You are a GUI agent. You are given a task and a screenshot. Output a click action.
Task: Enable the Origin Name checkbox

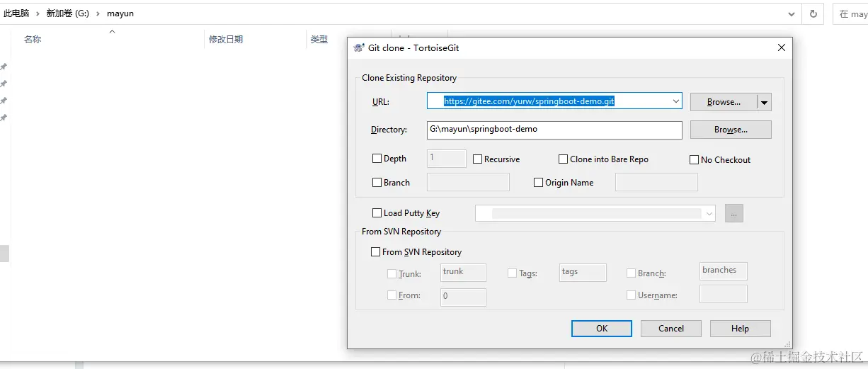[x=538, y=183]
